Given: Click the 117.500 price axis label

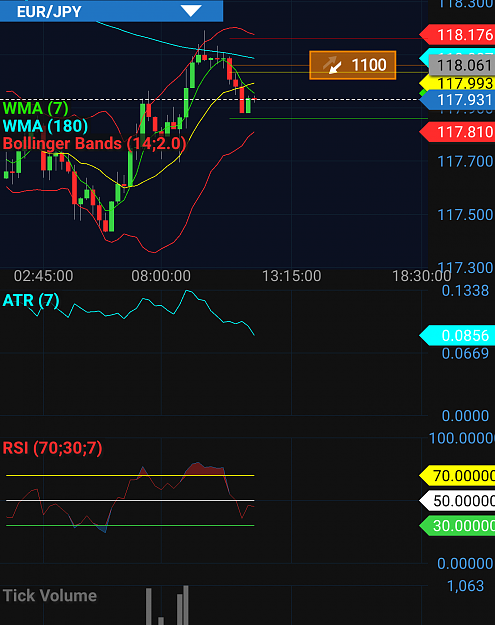Looking at the screenshot, I should (465, 215).
